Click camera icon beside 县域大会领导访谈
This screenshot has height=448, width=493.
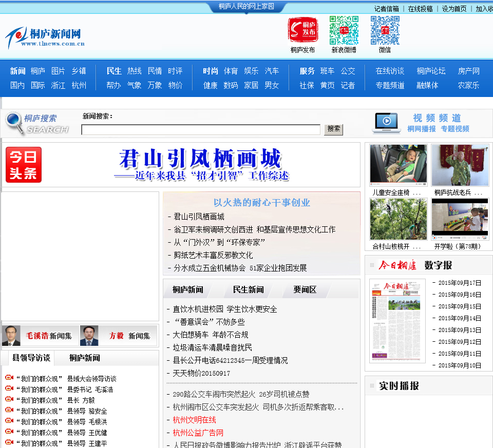pos(9,377)
